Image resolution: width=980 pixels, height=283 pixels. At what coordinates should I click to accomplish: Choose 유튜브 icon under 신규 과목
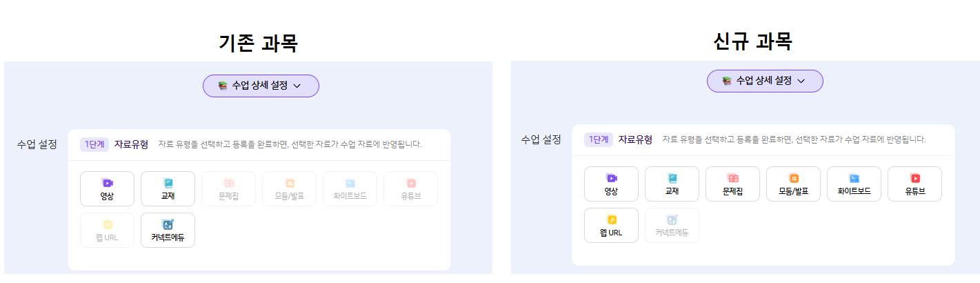click(914, 184)
